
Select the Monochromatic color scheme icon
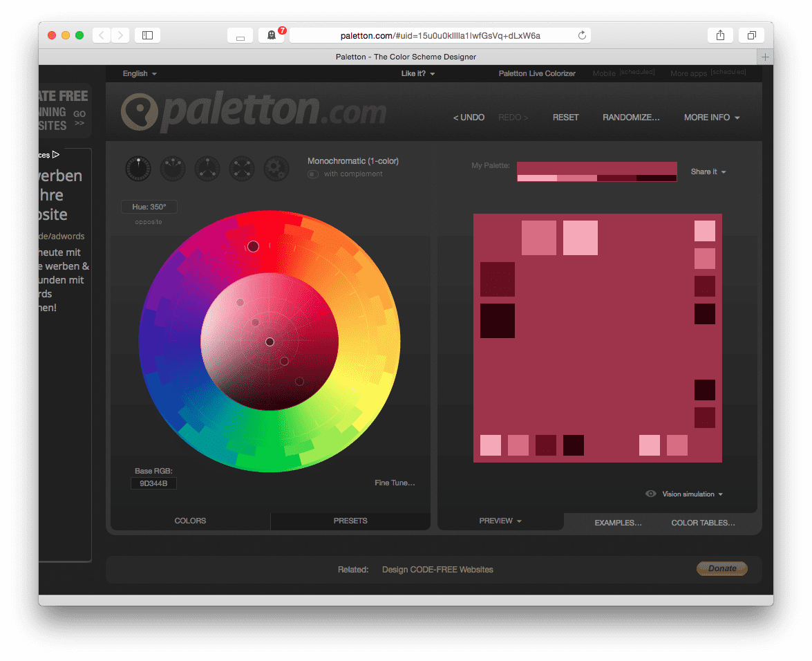coord(138,168)
